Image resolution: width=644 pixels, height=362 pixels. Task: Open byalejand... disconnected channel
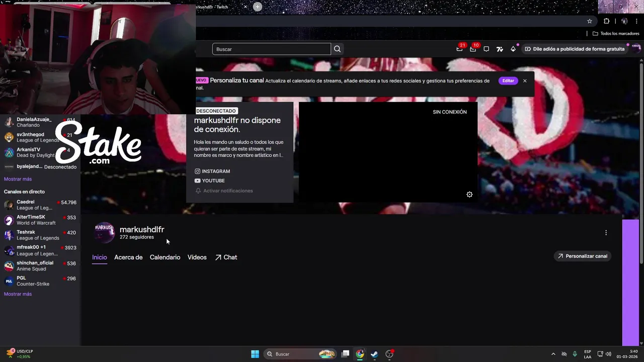click(40, 166)
